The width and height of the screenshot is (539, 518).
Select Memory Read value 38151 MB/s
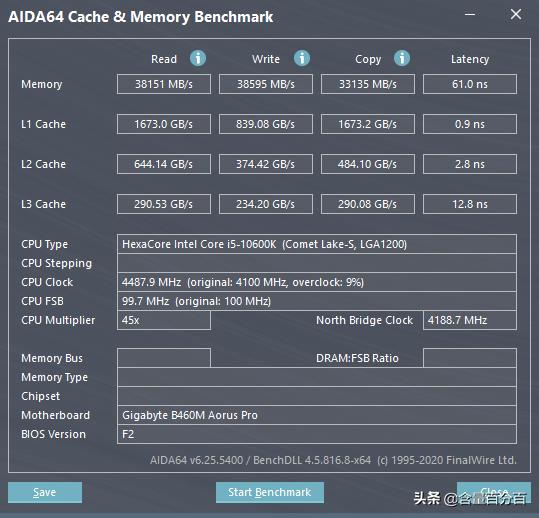pos(164,84)
